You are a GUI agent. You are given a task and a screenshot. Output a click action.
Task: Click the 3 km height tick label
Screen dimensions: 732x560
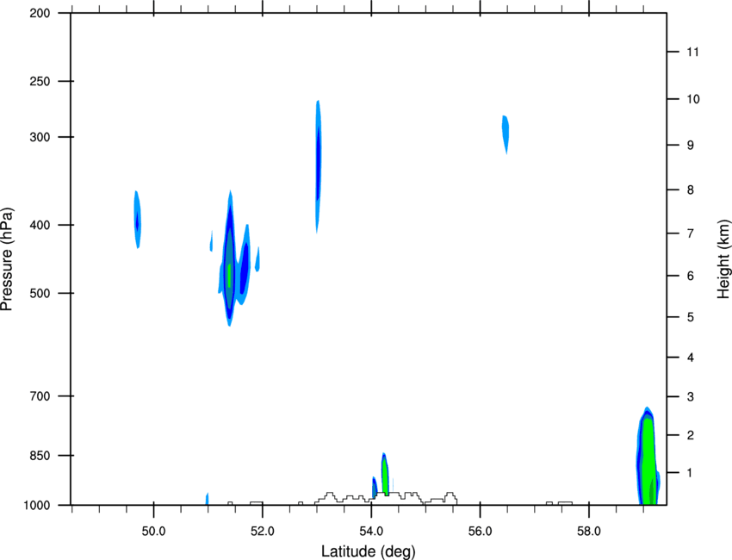691,397
